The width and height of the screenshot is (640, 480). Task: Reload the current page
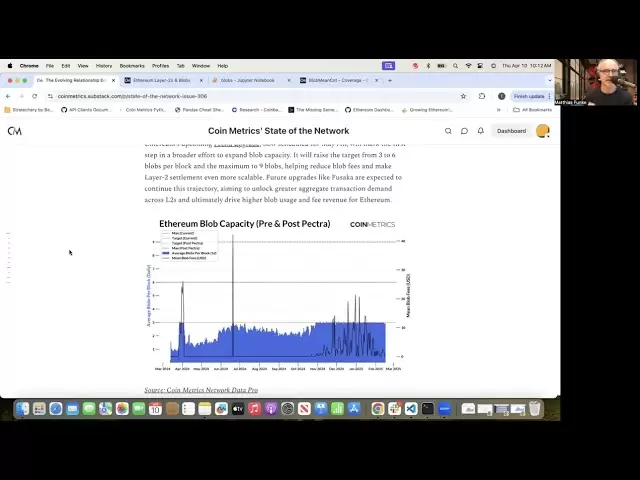click(x=35, y=96)
